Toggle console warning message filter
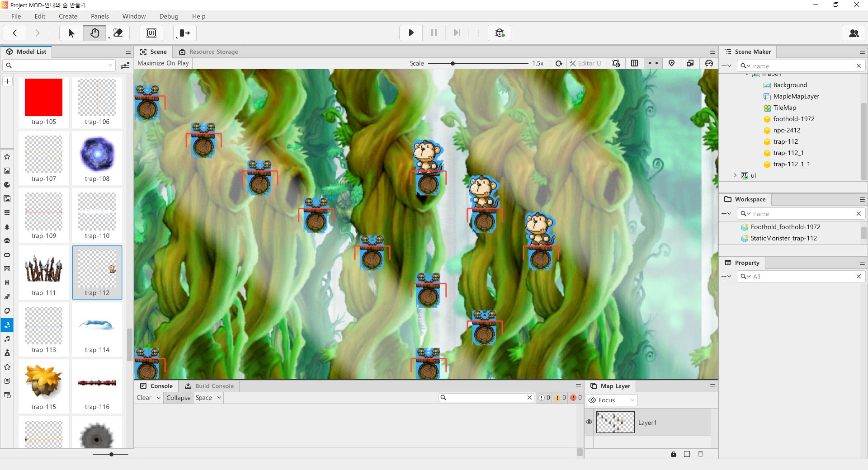Screen dimensions: 868x470 (560, 398)
